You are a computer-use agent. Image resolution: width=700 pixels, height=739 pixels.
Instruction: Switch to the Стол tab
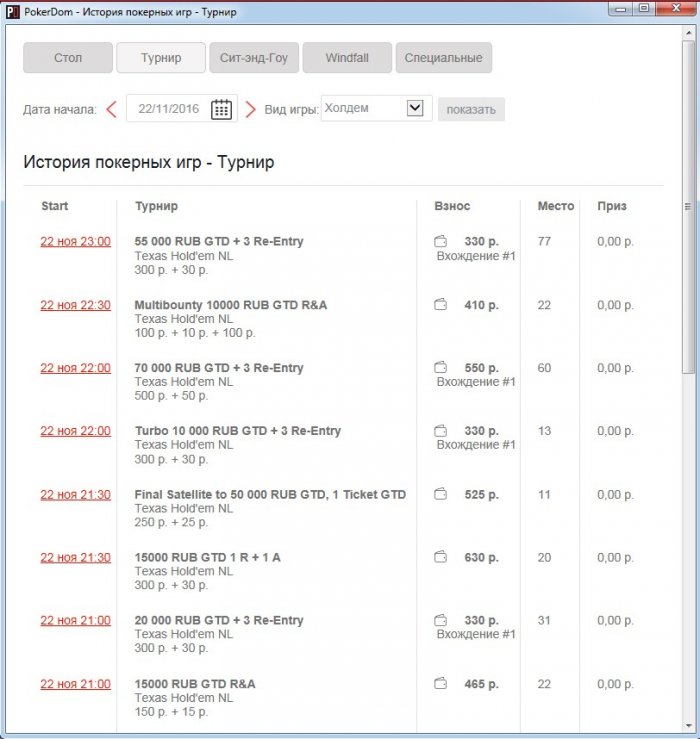(68, 57)
